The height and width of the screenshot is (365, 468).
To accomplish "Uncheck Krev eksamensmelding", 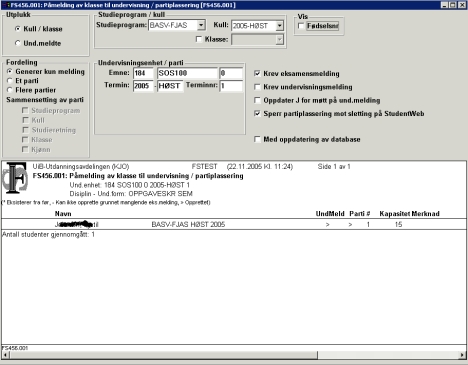I will [257, 74].
